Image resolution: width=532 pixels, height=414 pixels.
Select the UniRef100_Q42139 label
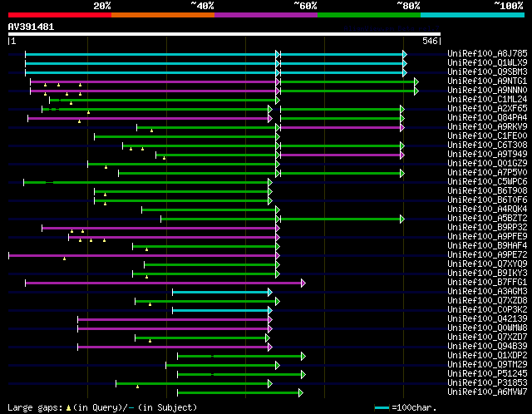coord(487,319)
